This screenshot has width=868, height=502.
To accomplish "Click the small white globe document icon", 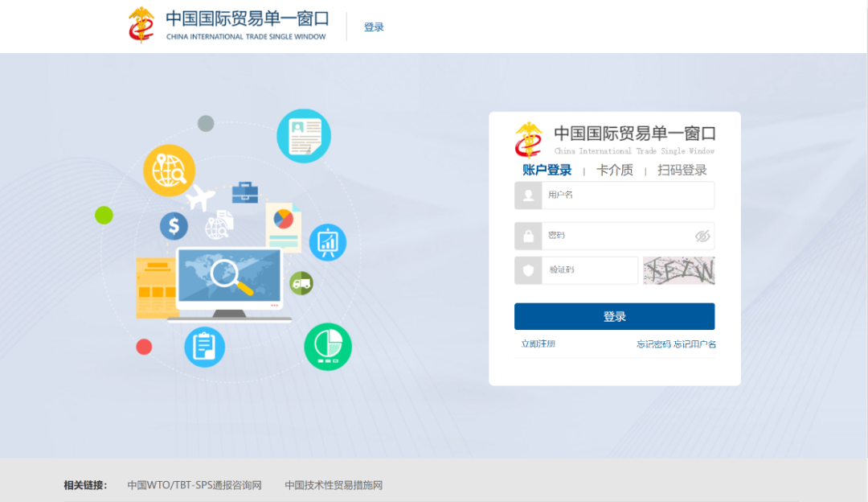I will pos(219,224).
